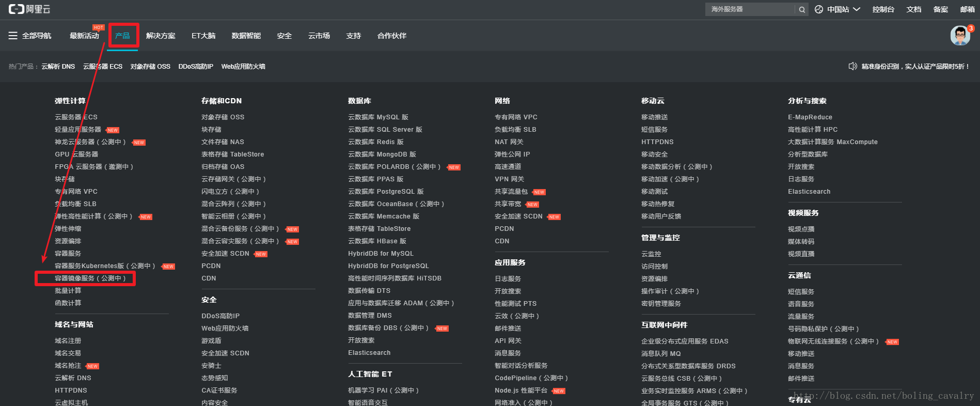This screenshot has width=980, height=406.
Task: Click the Aliyun logo
Action: (29, 9)
